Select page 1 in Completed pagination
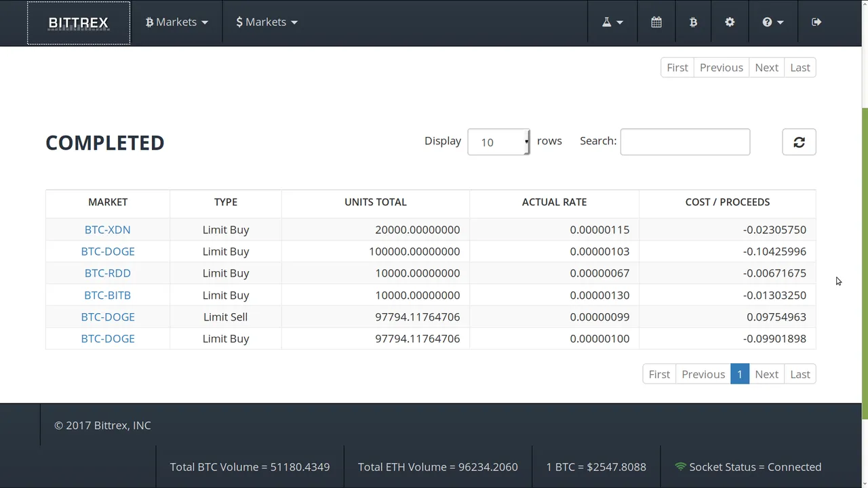This screenshot has height=488, width=868. (x=740, y=374)
